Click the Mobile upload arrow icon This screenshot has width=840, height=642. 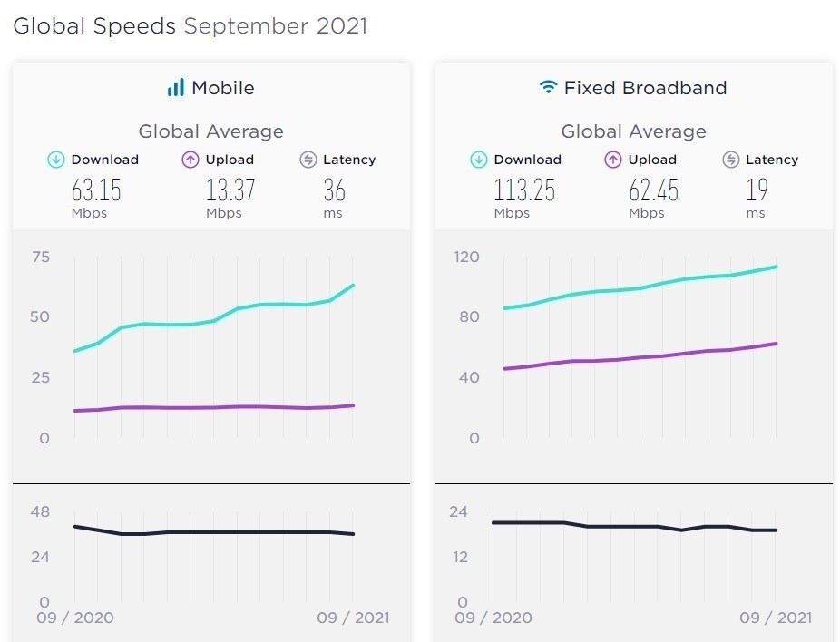[x=190, y=160]
